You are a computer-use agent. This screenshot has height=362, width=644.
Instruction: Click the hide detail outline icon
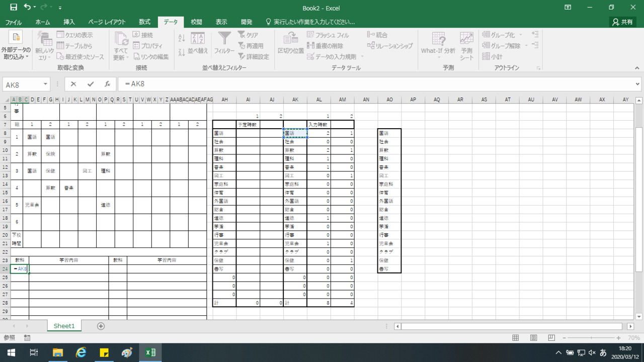point(535,46)
